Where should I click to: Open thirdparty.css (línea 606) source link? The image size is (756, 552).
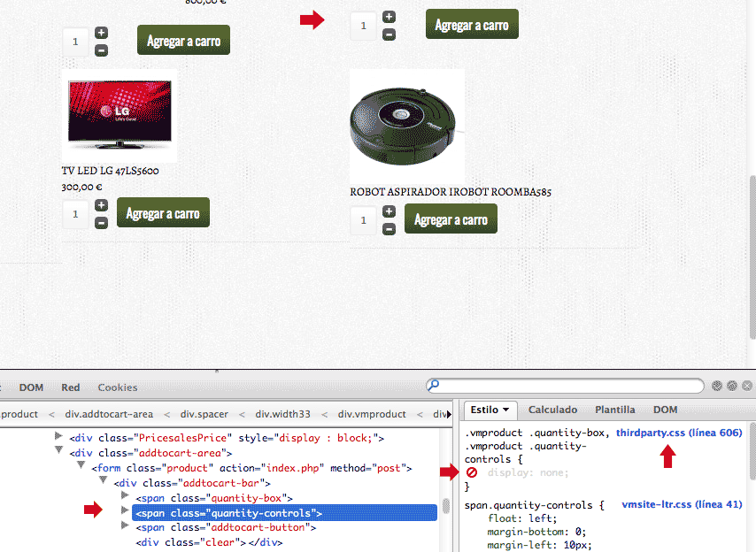pos(679,433)
